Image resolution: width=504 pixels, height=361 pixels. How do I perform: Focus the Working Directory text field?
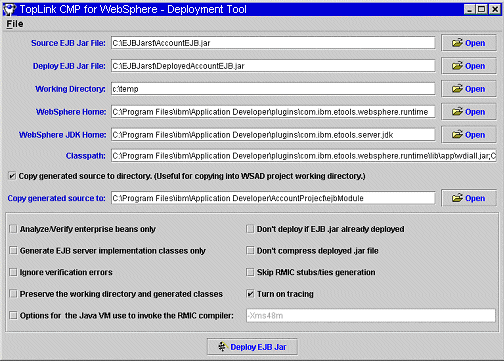click(273, 89)
